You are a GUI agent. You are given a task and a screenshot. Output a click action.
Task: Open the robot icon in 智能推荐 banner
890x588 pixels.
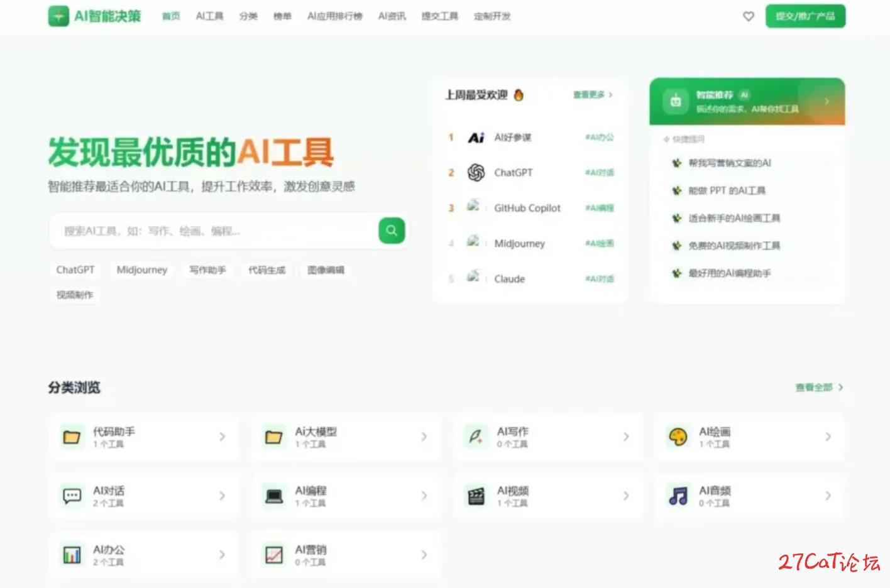[676, 101]
